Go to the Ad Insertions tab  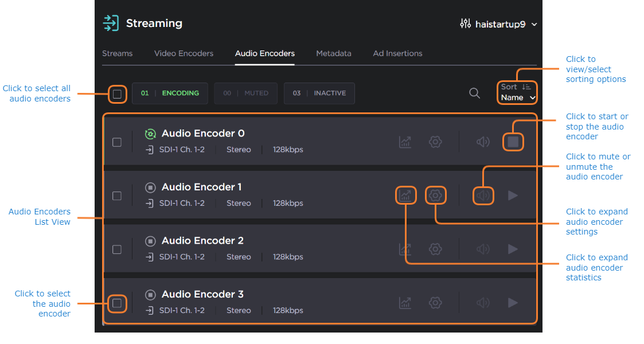[x=397, y=53]
